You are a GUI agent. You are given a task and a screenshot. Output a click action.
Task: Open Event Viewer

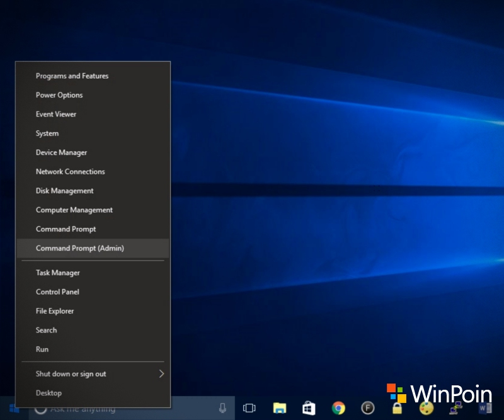57,114
